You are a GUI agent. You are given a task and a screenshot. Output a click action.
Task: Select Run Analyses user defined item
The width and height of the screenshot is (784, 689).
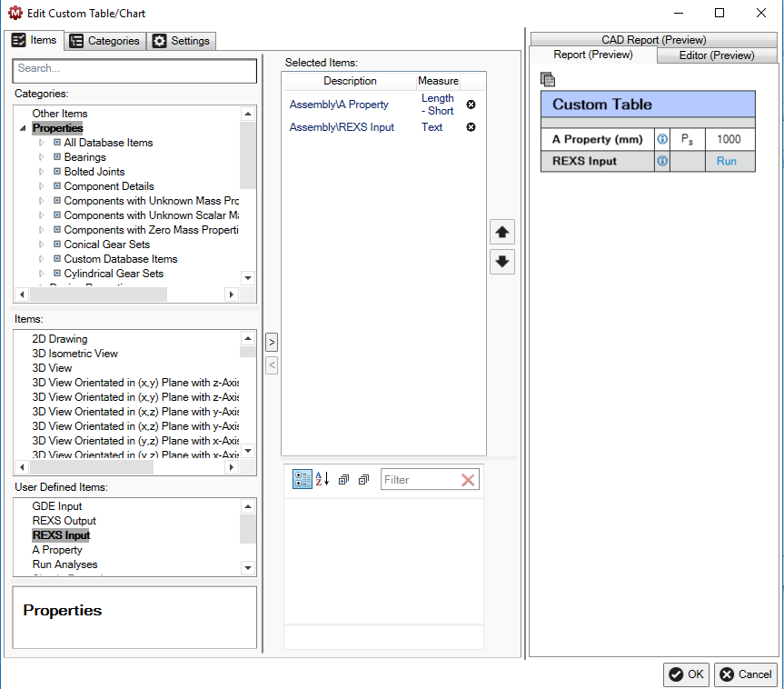pyautogui.click(x=65, y=564)
